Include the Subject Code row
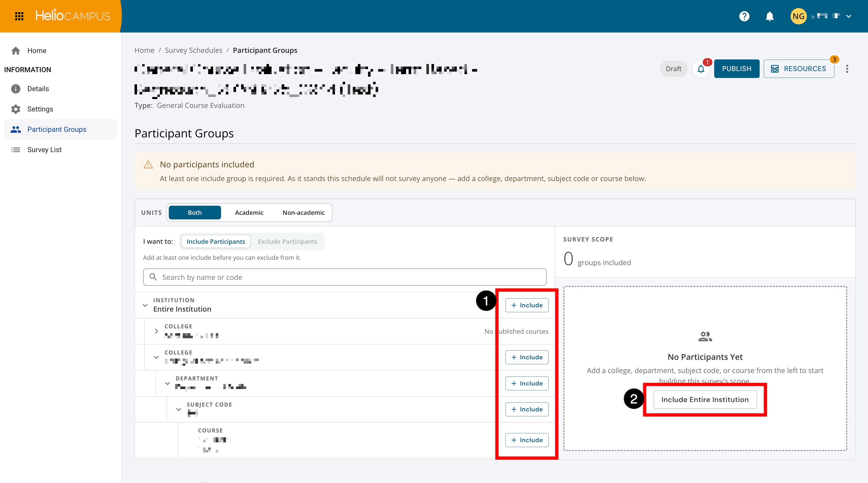 click(x=527, y=410)
